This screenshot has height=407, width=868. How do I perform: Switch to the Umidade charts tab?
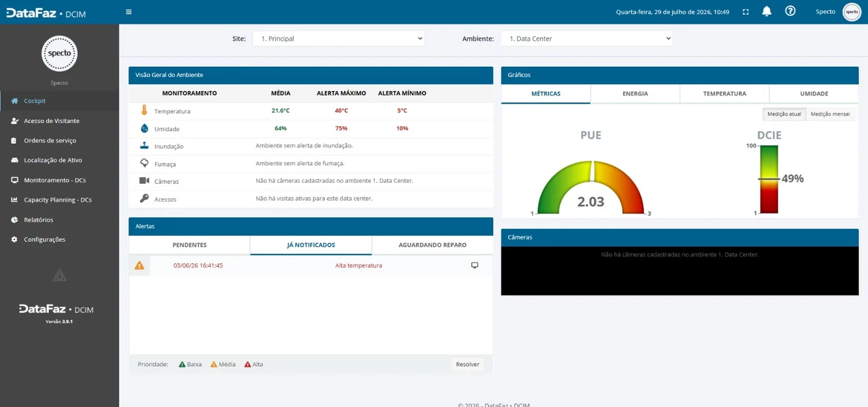814,94
